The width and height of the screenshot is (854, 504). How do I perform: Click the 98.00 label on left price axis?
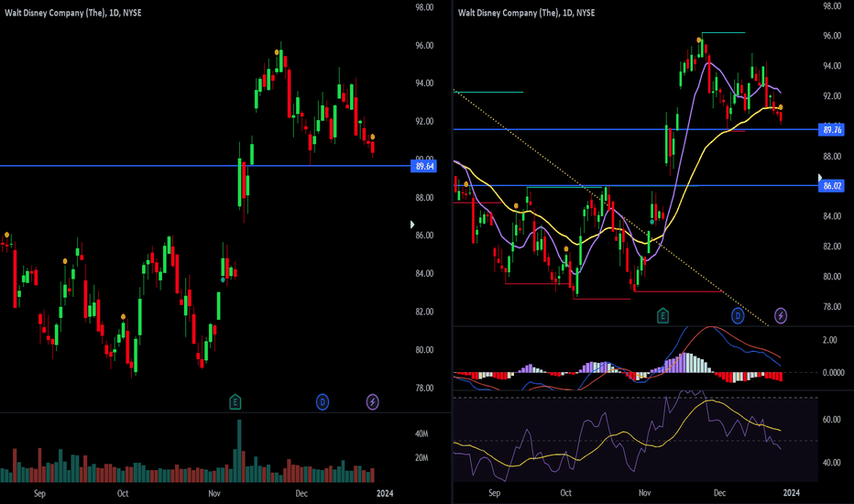[424, 7]
